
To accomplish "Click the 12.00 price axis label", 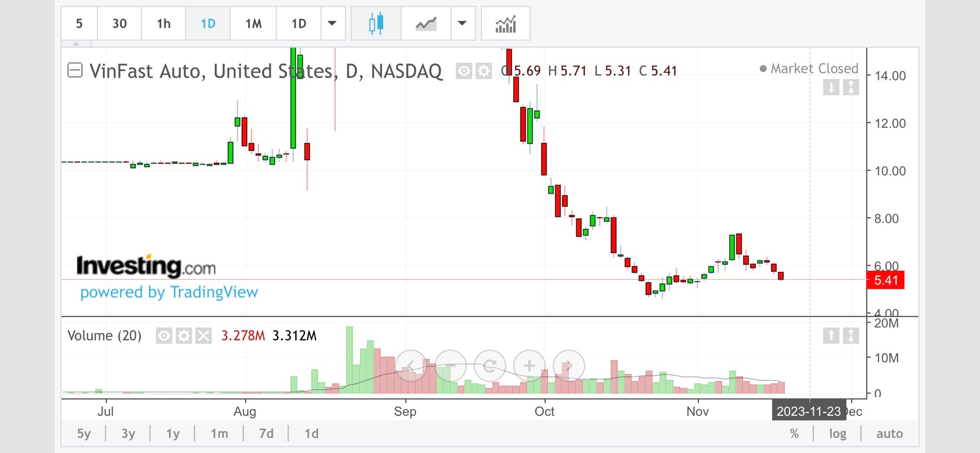I will pos(890,123).
